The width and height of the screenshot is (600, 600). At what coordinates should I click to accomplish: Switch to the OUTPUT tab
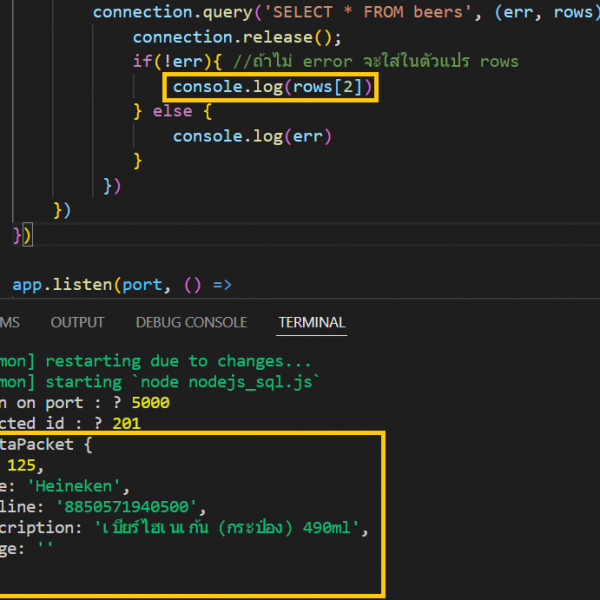[77, 322]
